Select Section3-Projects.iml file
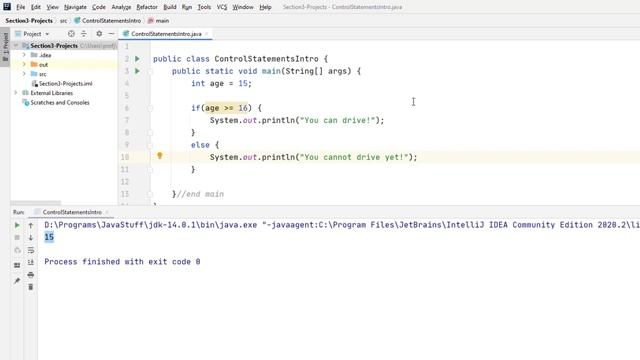The image size is (640, 360). [x=62, y=84]
